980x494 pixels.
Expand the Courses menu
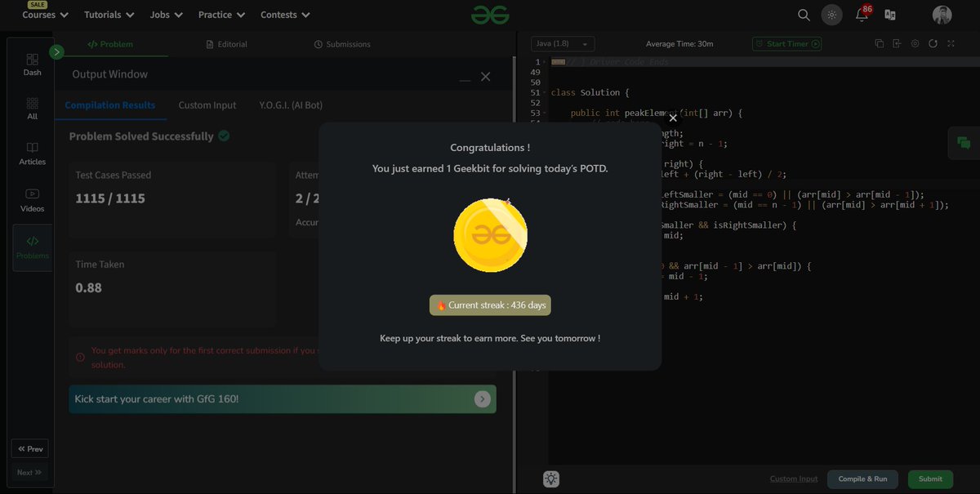point(45,15)
